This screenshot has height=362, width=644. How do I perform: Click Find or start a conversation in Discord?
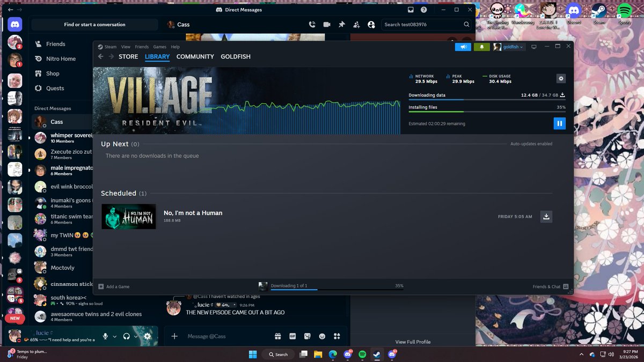tap(94, 25)
